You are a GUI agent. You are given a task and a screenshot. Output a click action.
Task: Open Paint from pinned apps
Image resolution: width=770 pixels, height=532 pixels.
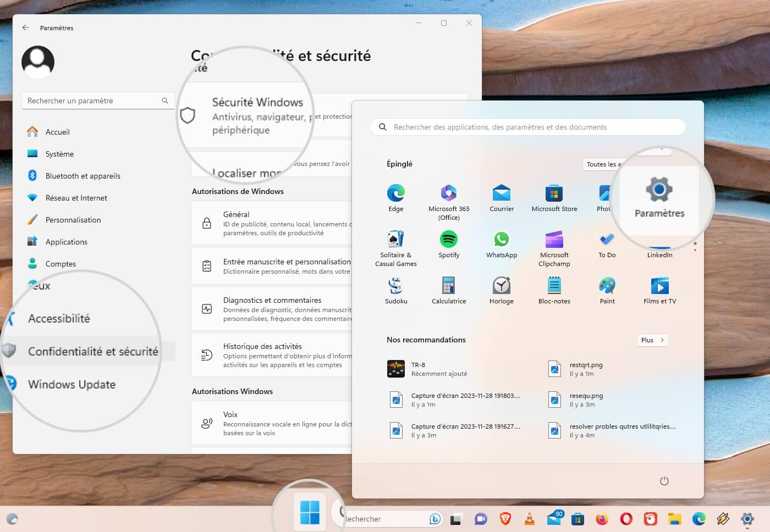point(607,290)
